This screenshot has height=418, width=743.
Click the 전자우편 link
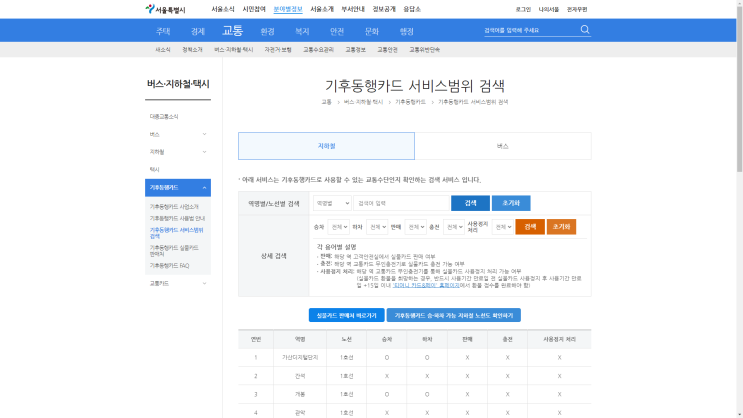(577, 9)
